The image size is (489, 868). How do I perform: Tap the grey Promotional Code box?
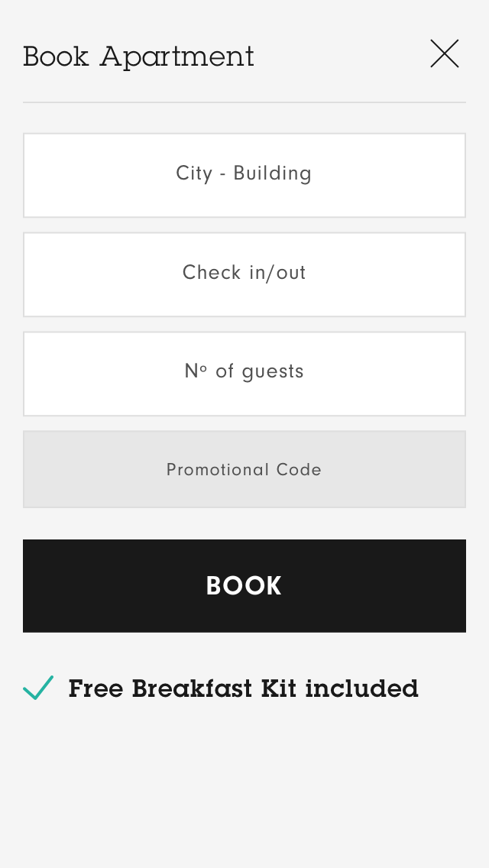point(244,469)
